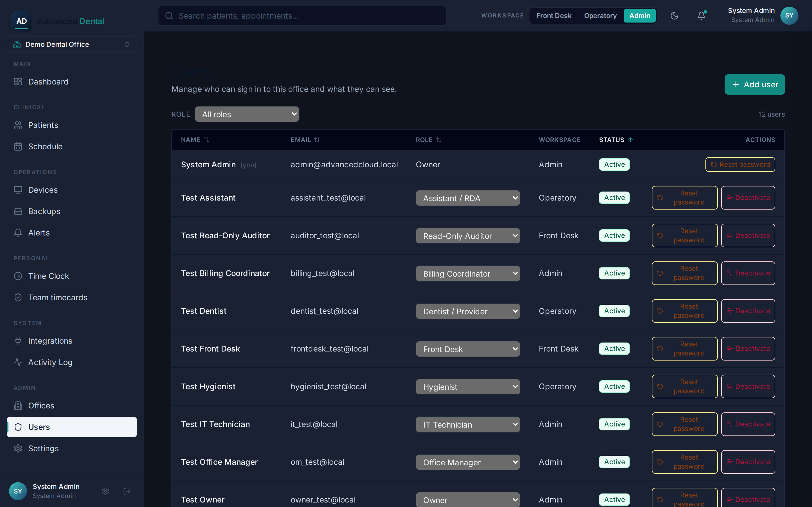Viewport: 812px width, 507px height.
Task: Open profile settings gear in sidebar footer
Action: pyautogui.click(x=105, y=491)
